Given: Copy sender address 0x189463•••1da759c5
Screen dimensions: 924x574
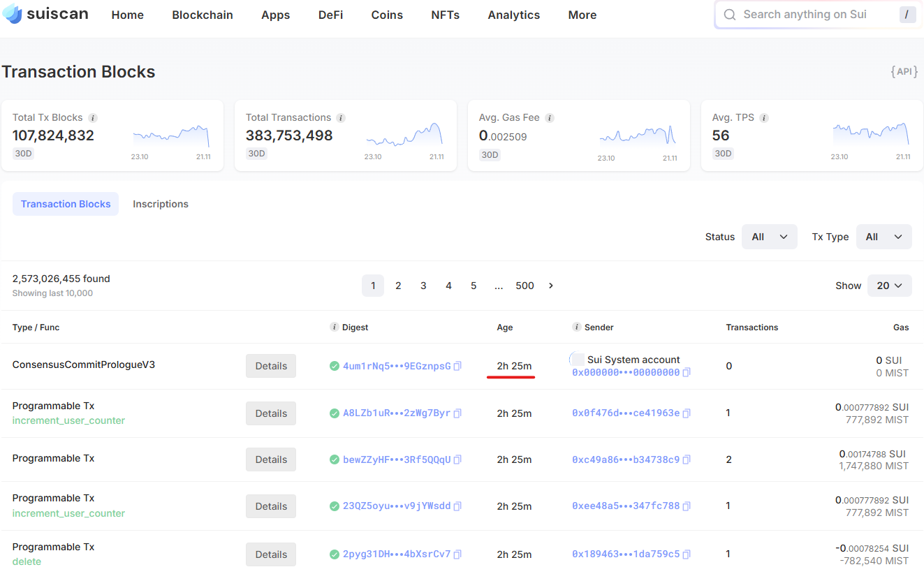Looking at the screenshot, I should click(687, 554).
